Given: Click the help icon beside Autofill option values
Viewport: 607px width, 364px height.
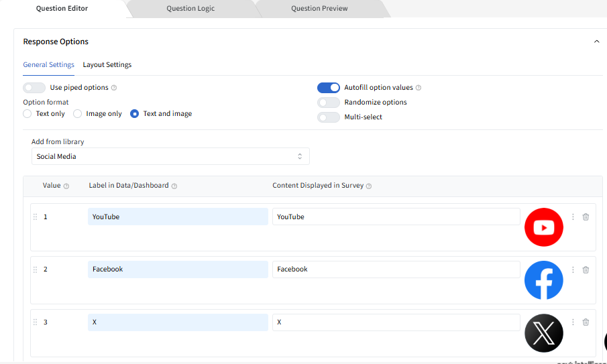Looking at the screenshot, I should pos(419,88).
